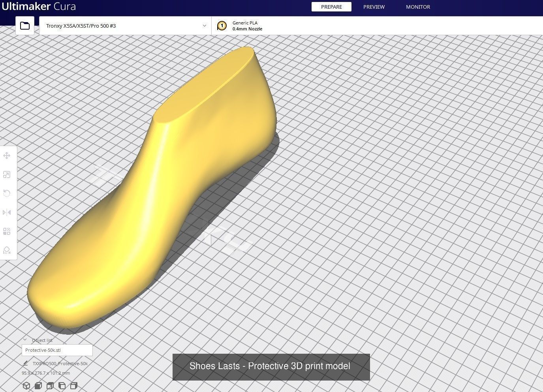Viewport: 543px width, 392px height.
Task: Collapse the Object list
Action: point(25,340)
